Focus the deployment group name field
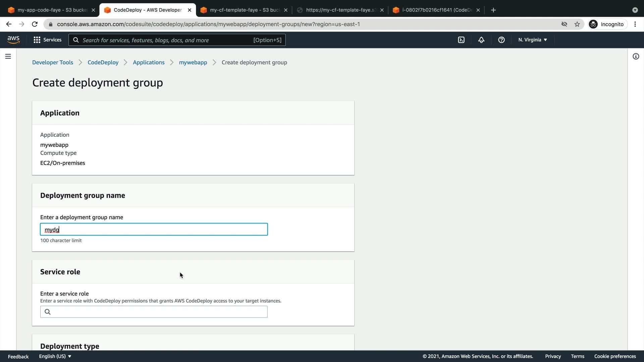644x362 pixels. pyautogui.click(x=154, y=230)
